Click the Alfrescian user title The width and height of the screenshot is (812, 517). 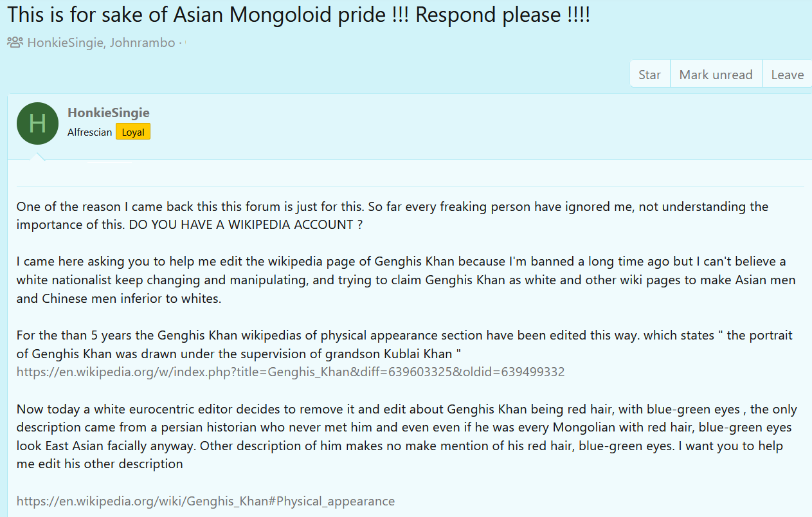coord(89,132)
